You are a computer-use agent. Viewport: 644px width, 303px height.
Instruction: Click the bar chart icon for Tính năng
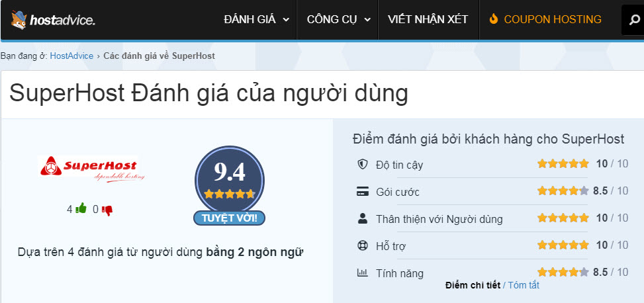click(362, 272)
